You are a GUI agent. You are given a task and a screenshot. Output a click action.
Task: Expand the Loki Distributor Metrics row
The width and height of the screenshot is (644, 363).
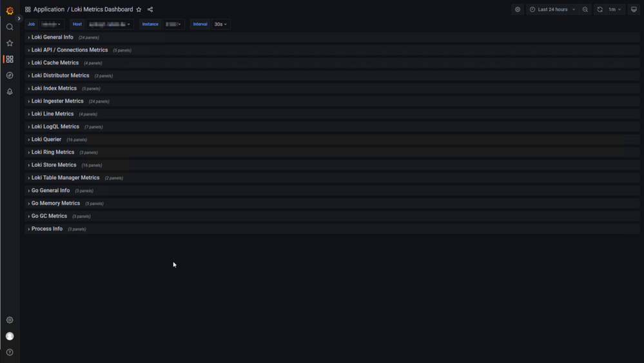tap(332, 75)
